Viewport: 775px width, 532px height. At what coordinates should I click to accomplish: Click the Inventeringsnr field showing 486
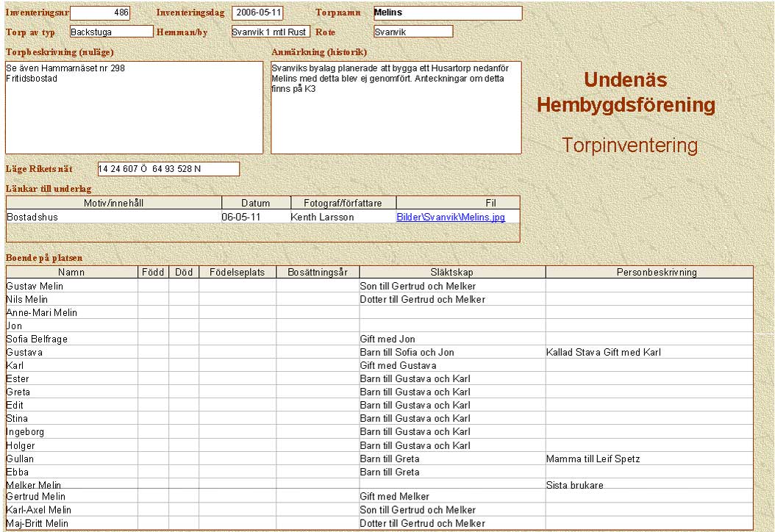(100, 12)
